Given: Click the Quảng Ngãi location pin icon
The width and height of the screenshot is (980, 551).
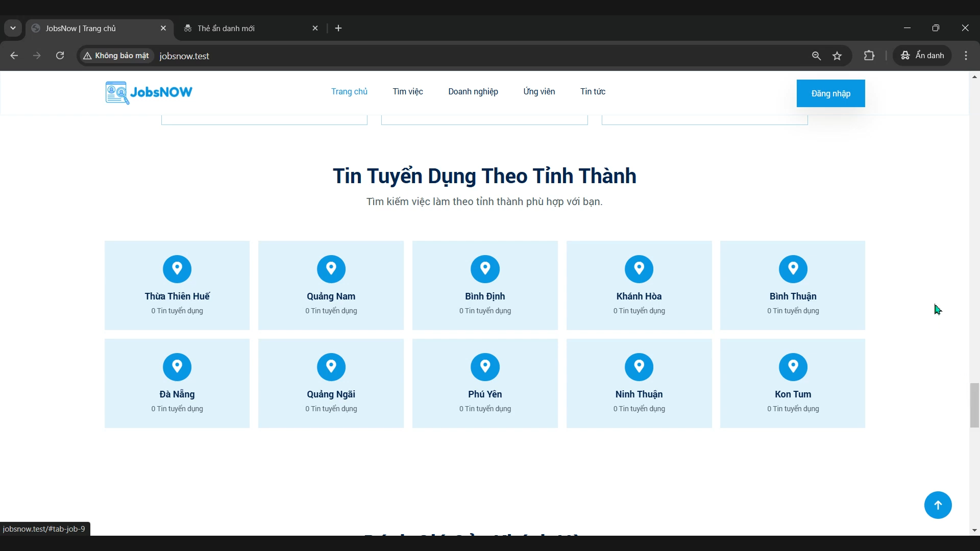Looking at the screenshot, I should point(331,367).
